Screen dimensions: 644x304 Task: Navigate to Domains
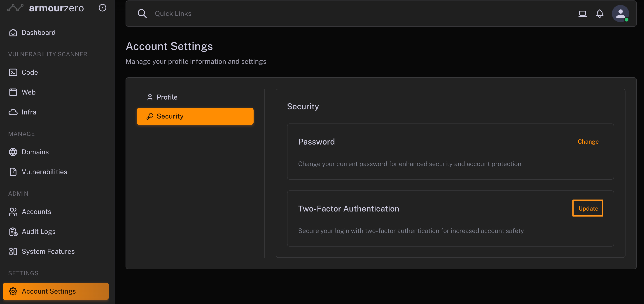tap(35, 152)
